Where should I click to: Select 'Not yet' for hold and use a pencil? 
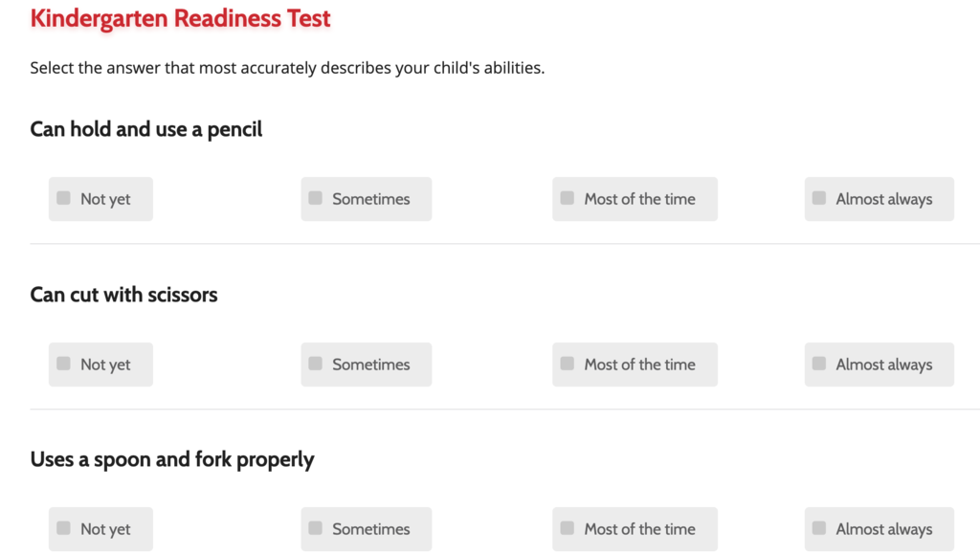[100, 199]
